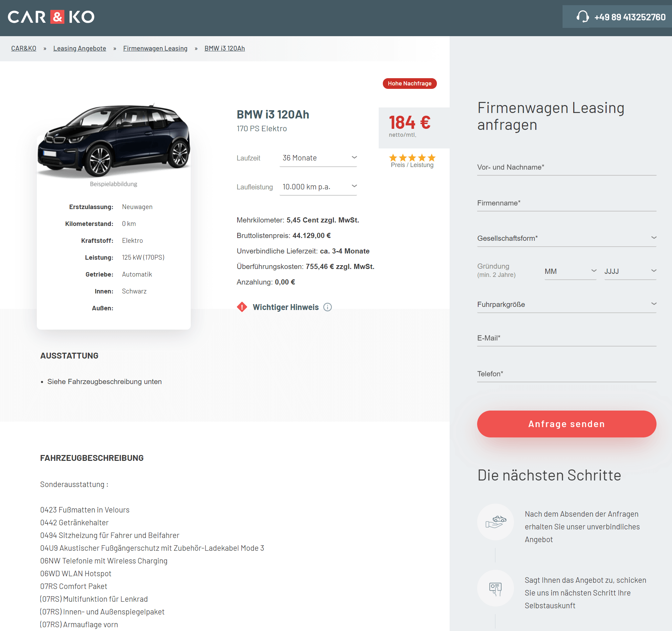The image size is (672, 631).
Task: Click '06WD WLAN Hotspot' line
Action: [76, 573]
